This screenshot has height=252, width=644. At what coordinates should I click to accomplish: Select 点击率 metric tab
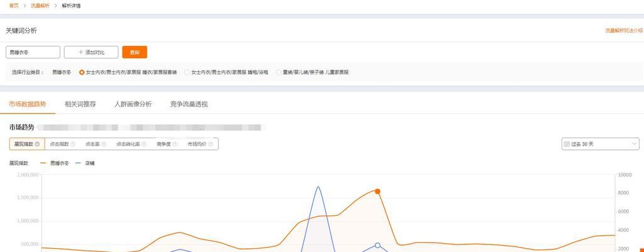click(96, 144)
